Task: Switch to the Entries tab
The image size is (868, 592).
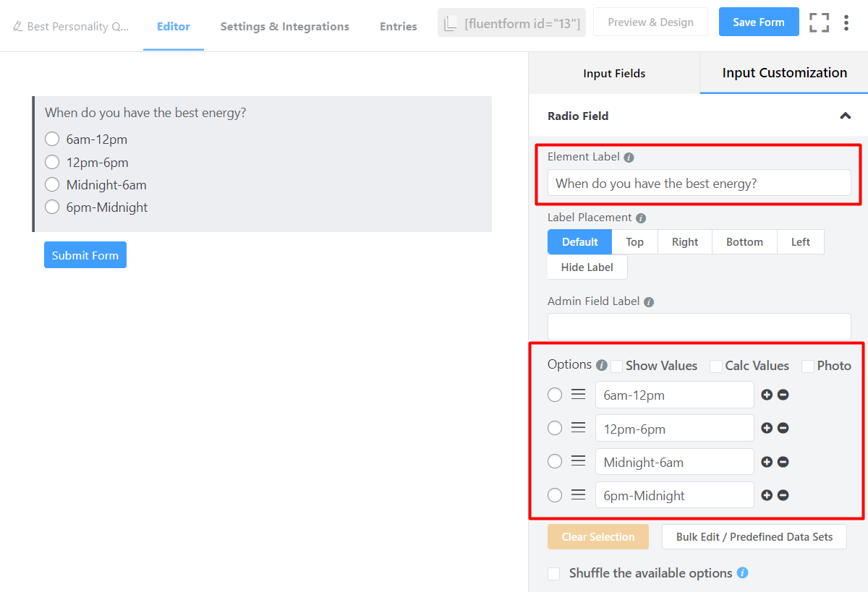Action: (x=399, y=26)
